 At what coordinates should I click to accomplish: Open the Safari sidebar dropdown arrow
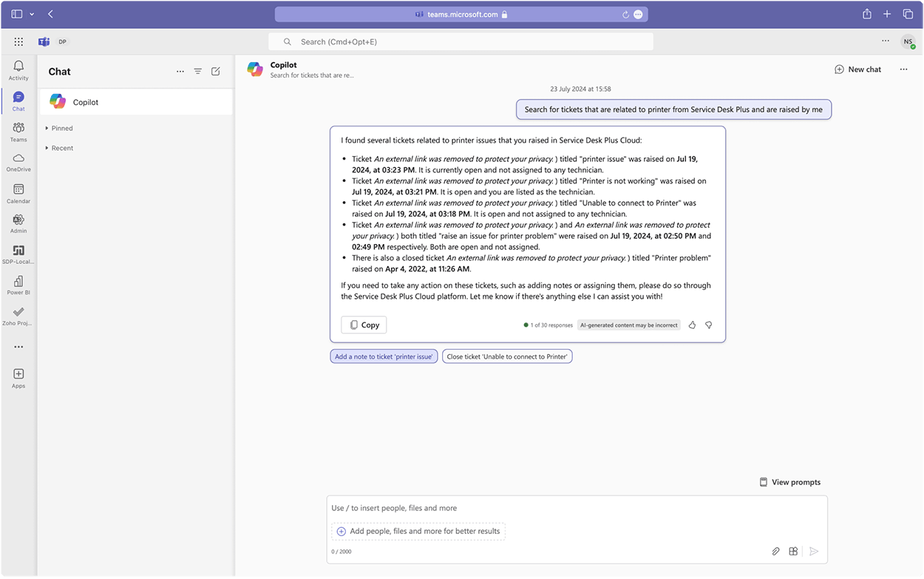(32, 14)
